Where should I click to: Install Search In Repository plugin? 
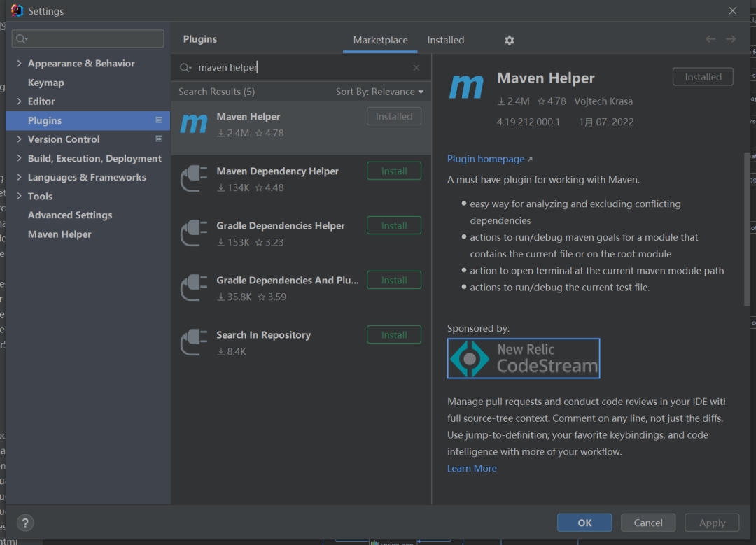[394, 334]
